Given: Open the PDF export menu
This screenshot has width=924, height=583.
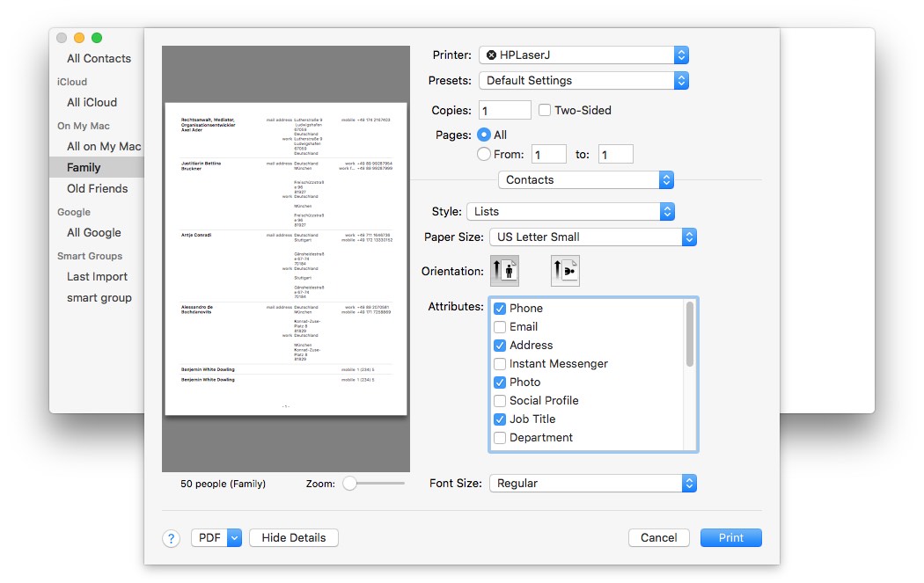Looking at the screenshot, I should click(216, 537).
